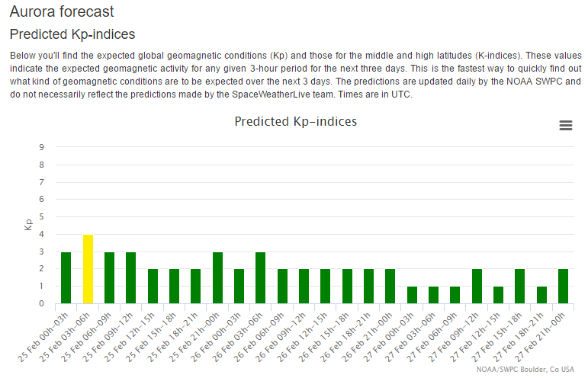Click the Predicted Kp-indices chart title
Viewport: 588px width, 378px height.
coord(295,122)
